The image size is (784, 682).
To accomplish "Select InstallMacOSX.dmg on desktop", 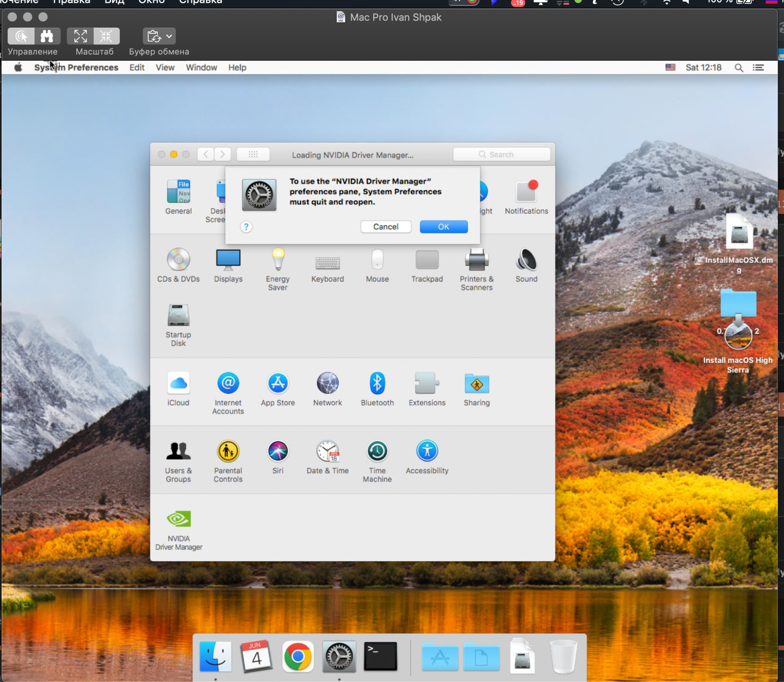I will click(x=739, y=243).
